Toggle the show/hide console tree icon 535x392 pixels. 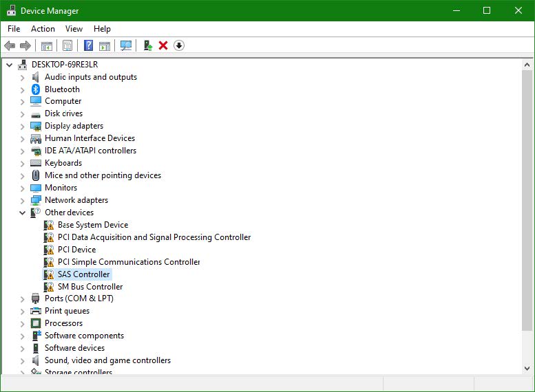(x=47, y=45)
